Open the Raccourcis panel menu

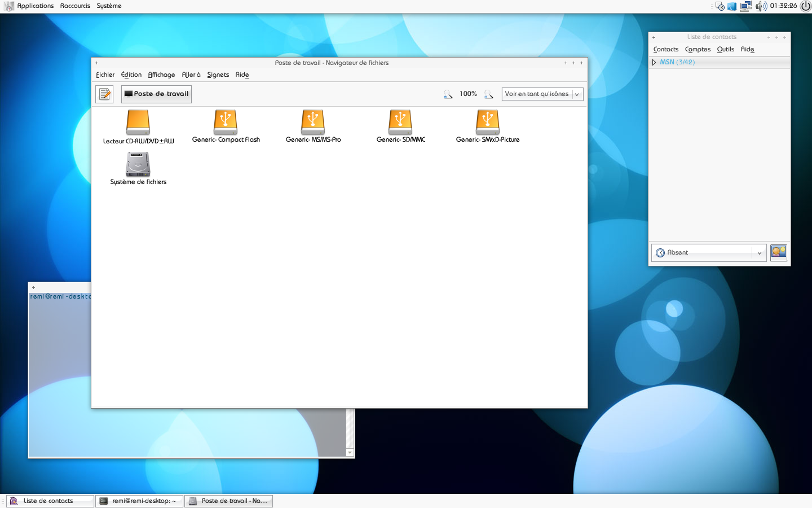75,6
